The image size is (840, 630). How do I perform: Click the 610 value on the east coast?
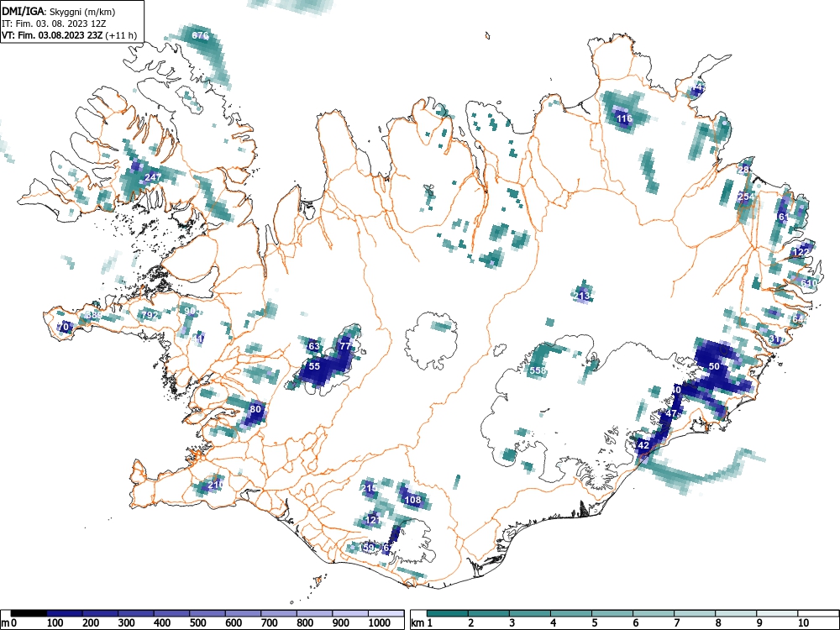809,283
